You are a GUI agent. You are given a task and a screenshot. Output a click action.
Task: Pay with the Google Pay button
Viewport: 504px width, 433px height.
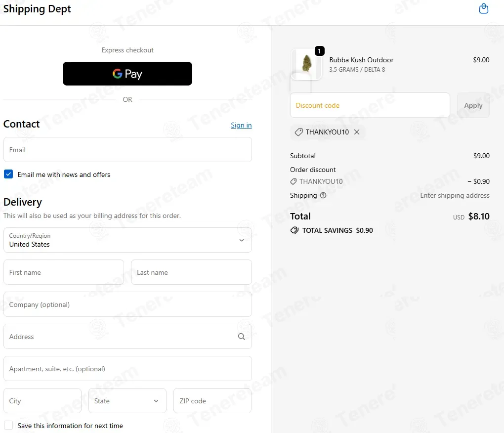click(x=127, y=74)
